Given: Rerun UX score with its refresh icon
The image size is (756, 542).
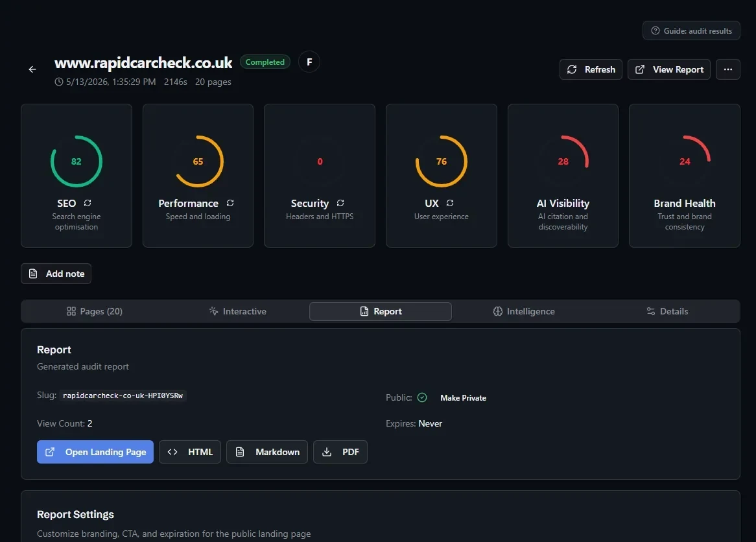Looking at the screenshot, I should pyautogui.click(x=450, y=203).
